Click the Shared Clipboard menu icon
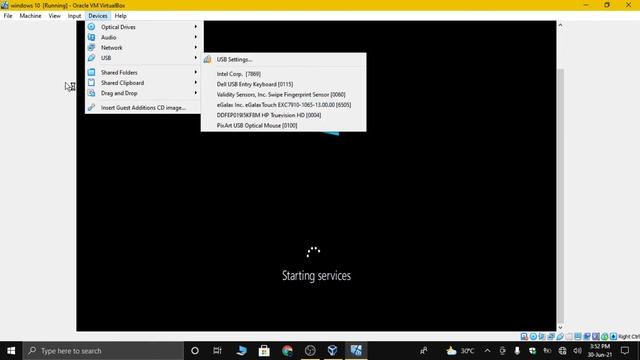This screenshot has width=640, height=360. [91, 83]
